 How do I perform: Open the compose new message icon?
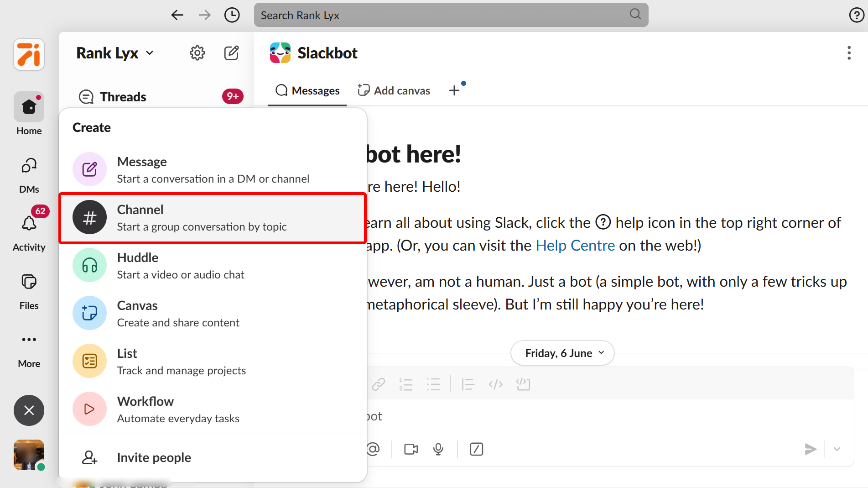coord(232,53)
